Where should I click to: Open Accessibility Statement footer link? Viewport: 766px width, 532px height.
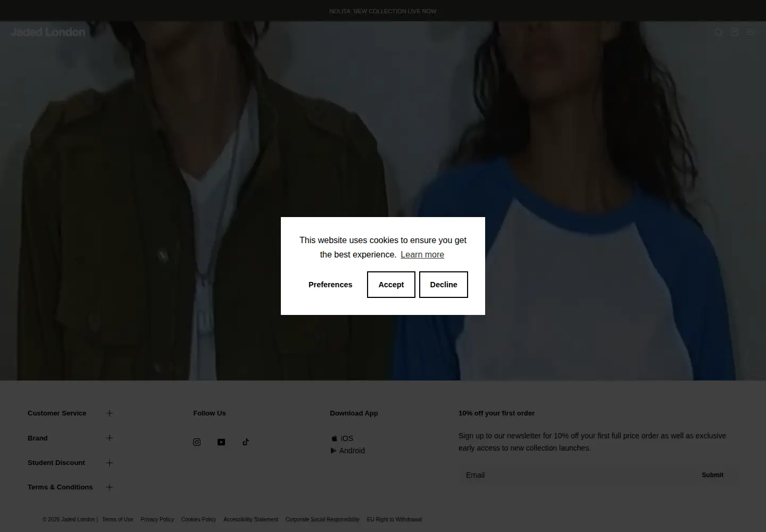coord(251,520)
